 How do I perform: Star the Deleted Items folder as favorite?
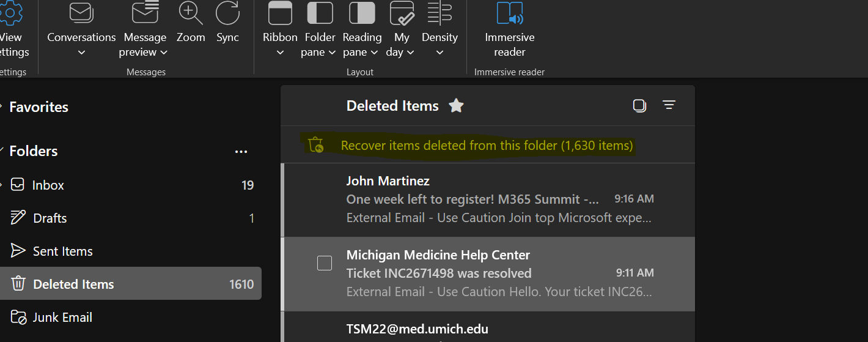pos(456,106)
